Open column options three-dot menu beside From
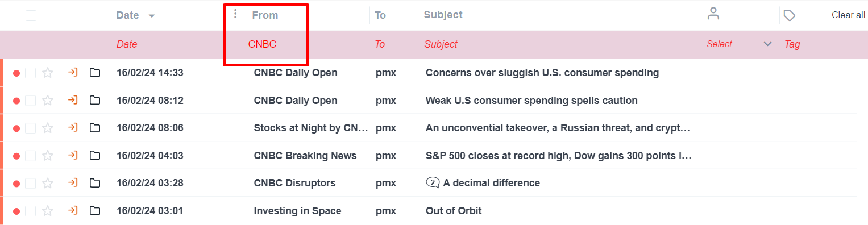This screenshot has height=225, width=868. point(235,14)
